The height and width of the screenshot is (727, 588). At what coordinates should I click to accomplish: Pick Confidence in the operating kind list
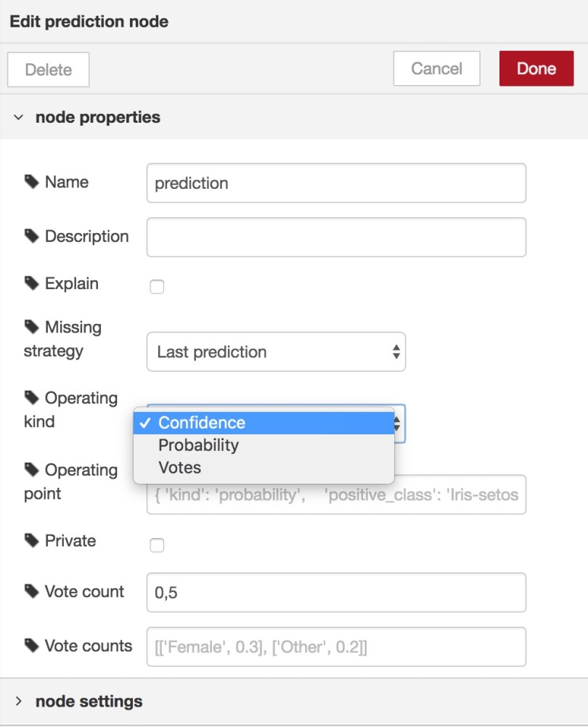tap(202, 423)
